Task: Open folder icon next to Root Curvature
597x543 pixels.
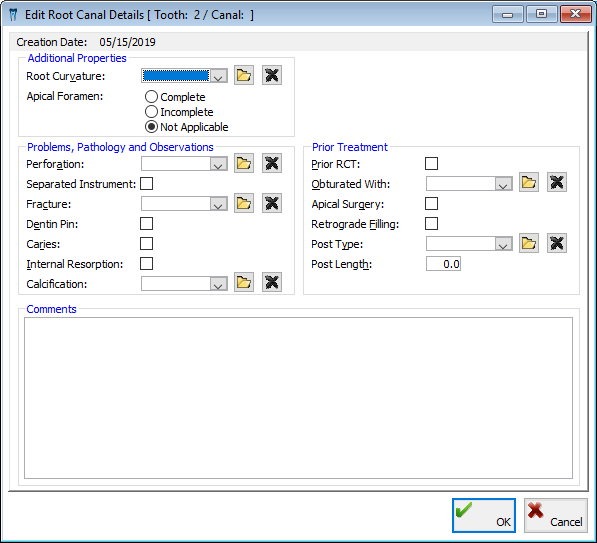Action: (244, 75)
